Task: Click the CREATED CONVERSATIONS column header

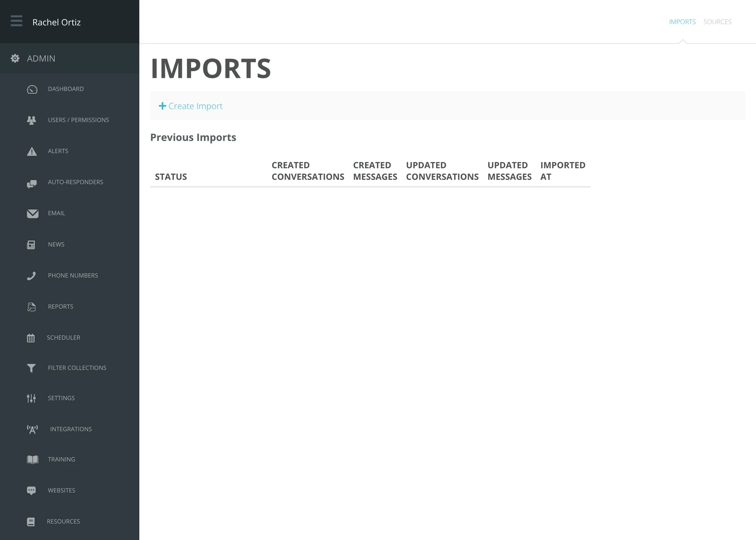Action: click(x=308, y=171)
